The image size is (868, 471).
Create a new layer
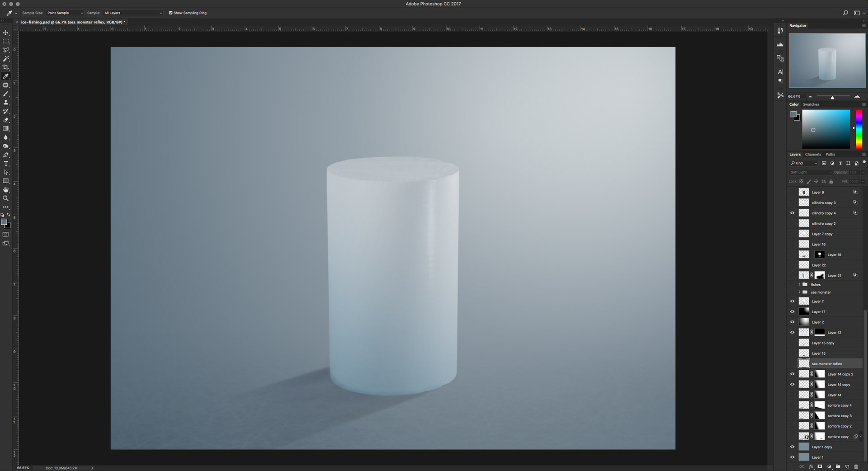point(847,466)
